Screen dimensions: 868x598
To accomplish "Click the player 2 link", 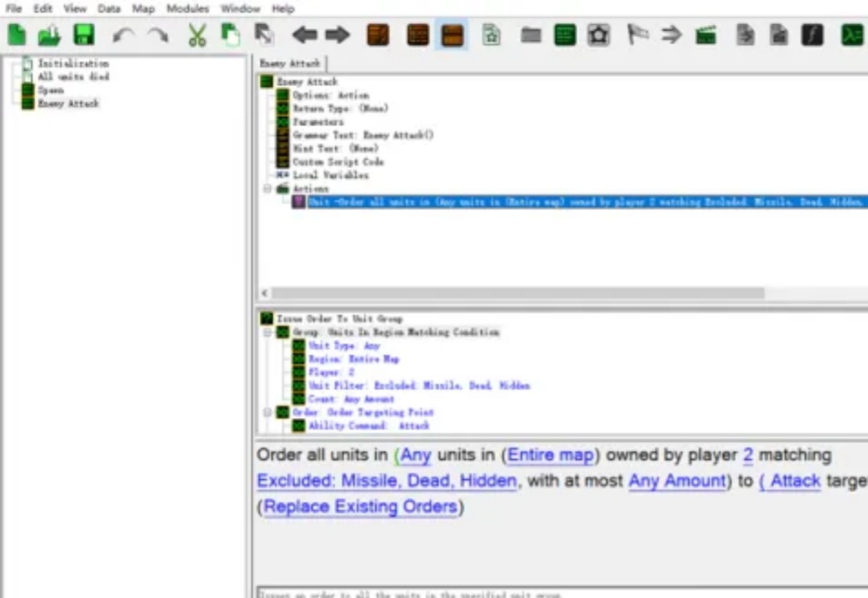I will (748, 455).
